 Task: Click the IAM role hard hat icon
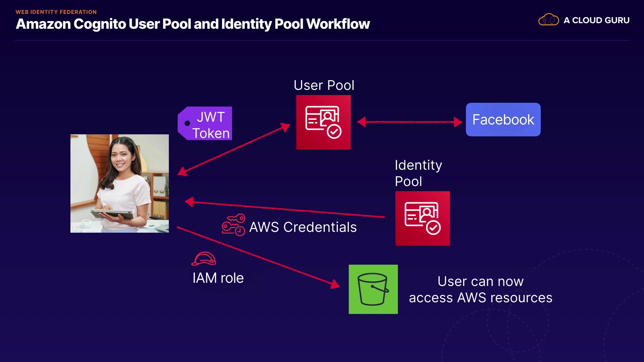[204, 259]
